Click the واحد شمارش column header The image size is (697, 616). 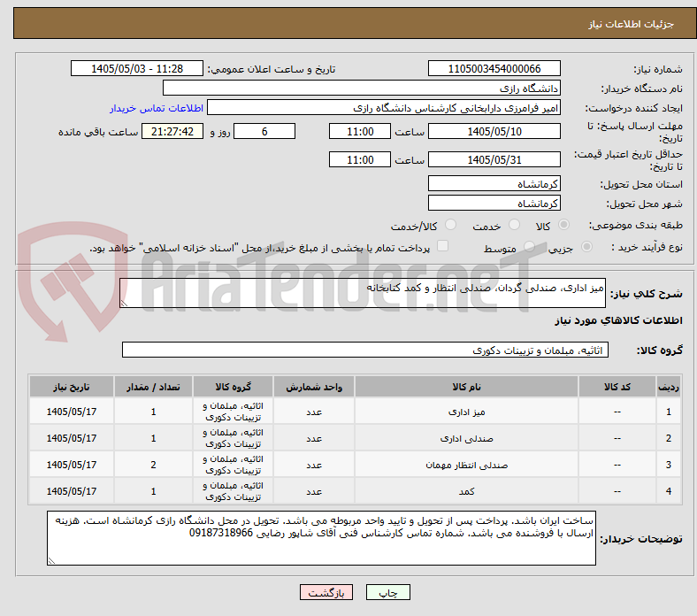(x=314, y=387)
